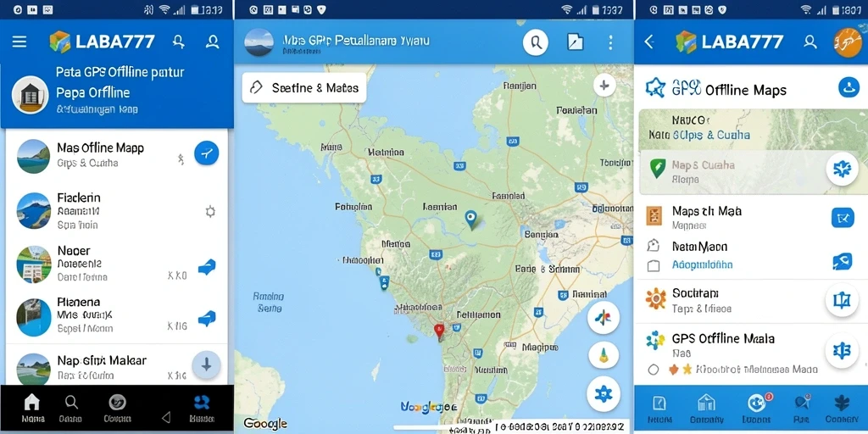Viewport: 868px width, 434px height.
Task: Tap the Google logo on the map
Action: [x=265, y=424]
